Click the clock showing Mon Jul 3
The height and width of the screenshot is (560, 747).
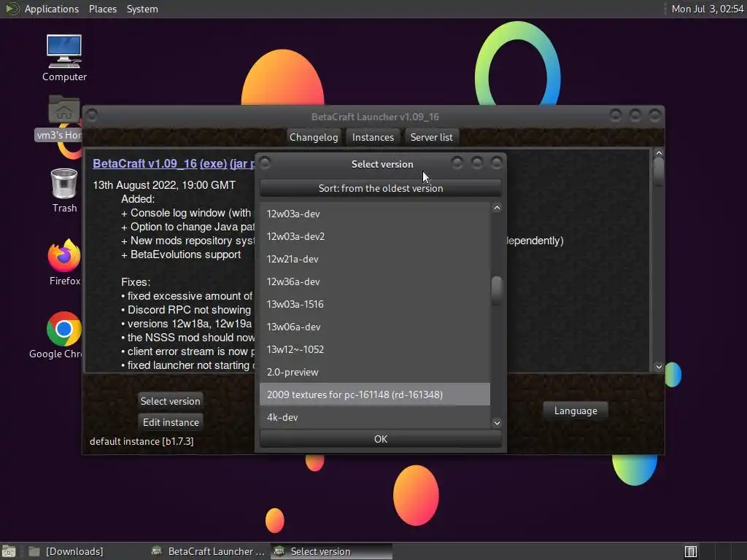(707, 9)
